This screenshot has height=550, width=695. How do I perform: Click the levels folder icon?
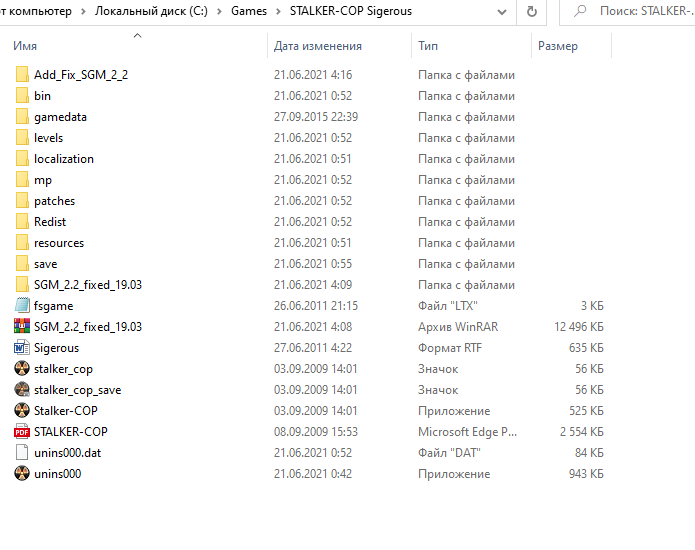point(22,138)
